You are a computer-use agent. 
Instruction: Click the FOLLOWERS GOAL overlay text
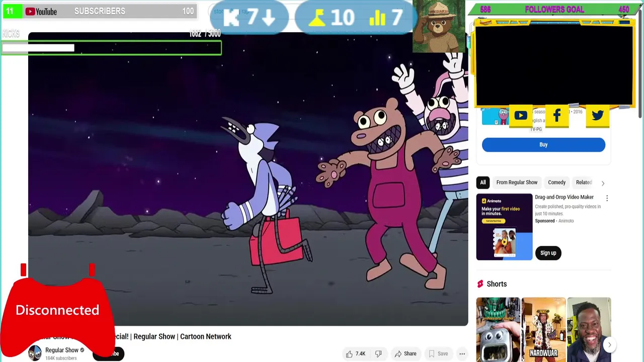point(554,10)
